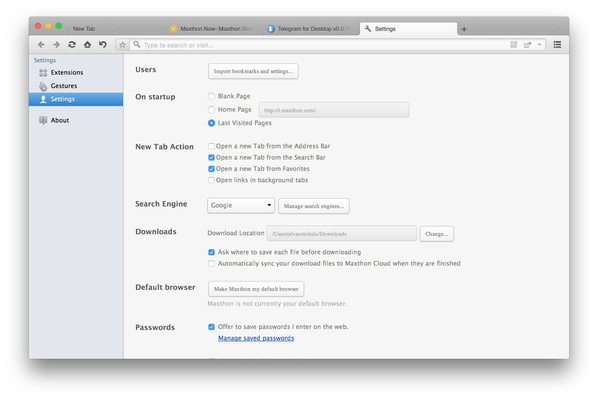This screenshot has height=400, width=598.
Task: Click the Extensions sidebar icon
Action: point(43,72)
